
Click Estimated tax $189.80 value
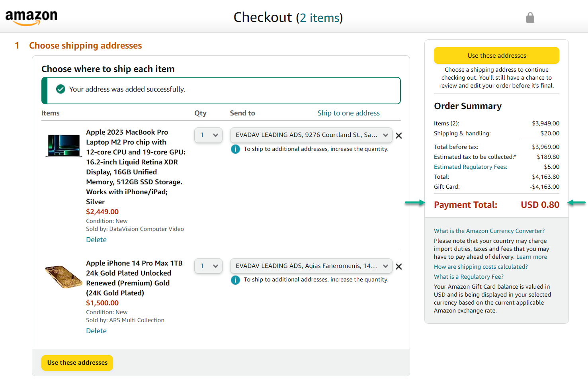(548, 157)
